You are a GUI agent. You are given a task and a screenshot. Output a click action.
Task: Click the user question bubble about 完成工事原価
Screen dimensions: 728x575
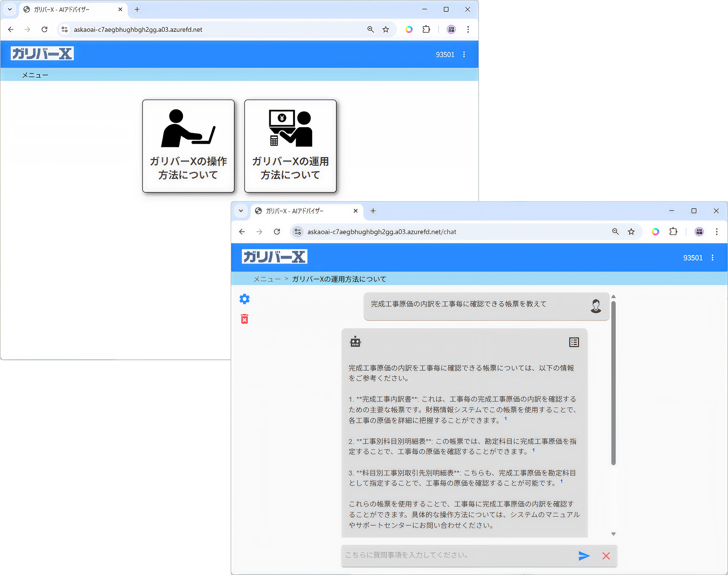486,306
